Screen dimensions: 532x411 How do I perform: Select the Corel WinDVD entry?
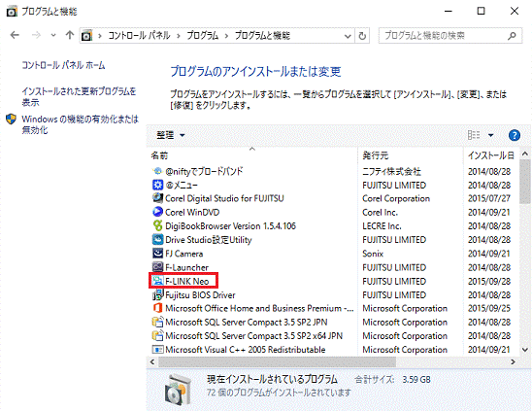point(192,212)
